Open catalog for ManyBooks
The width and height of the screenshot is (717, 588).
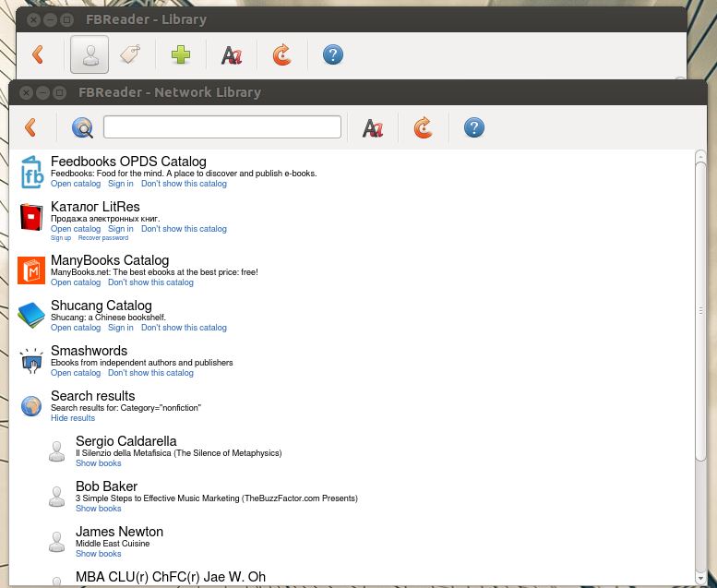(x=76, y=282)
